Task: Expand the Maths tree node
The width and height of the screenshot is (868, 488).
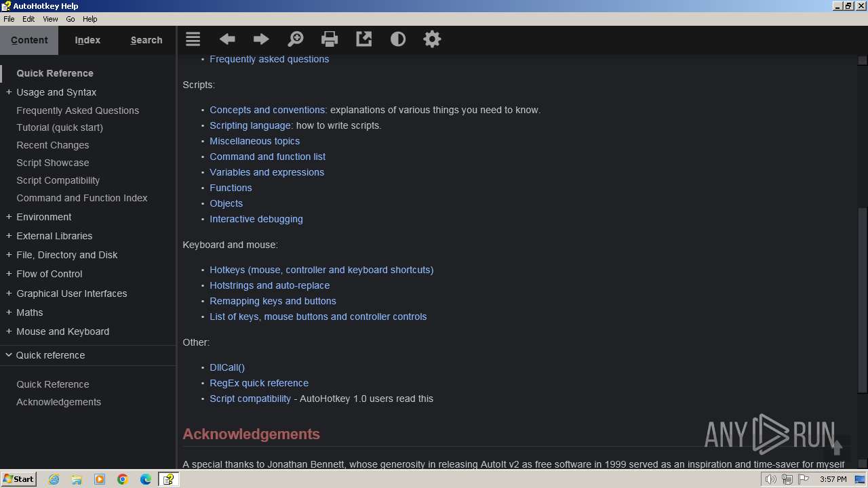Action: (x=9, y=312)
